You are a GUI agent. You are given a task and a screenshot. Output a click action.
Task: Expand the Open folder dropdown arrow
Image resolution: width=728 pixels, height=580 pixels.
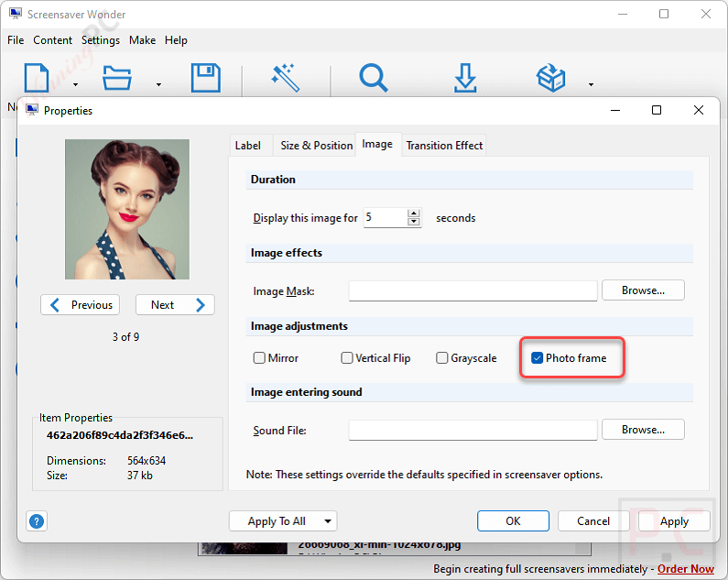point(158,84)
